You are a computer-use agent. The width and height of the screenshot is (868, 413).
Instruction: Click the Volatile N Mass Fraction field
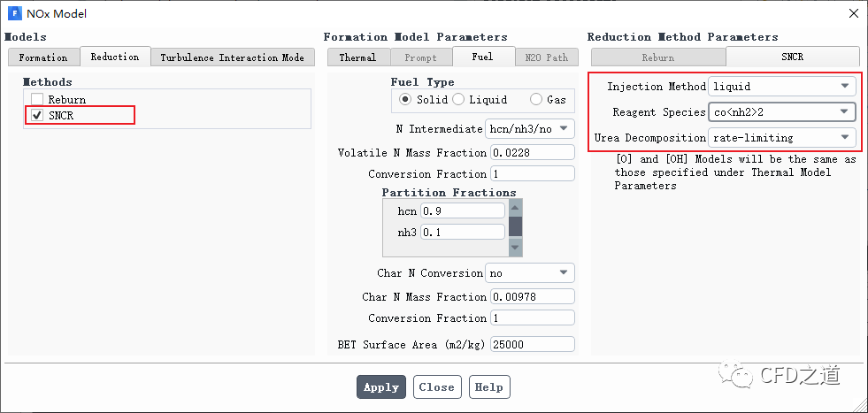533,153
